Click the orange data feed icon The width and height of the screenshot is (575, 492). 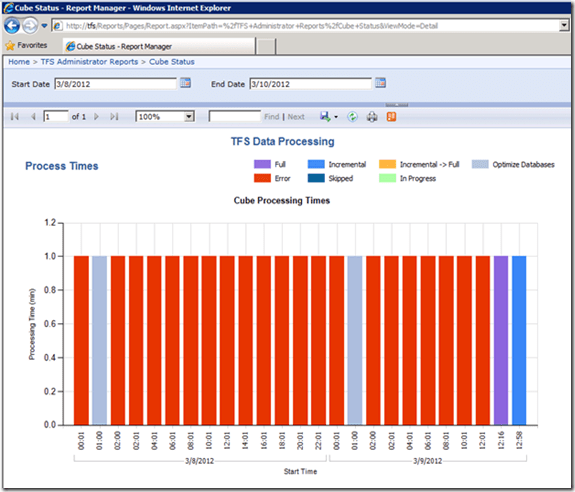point(391,117)
